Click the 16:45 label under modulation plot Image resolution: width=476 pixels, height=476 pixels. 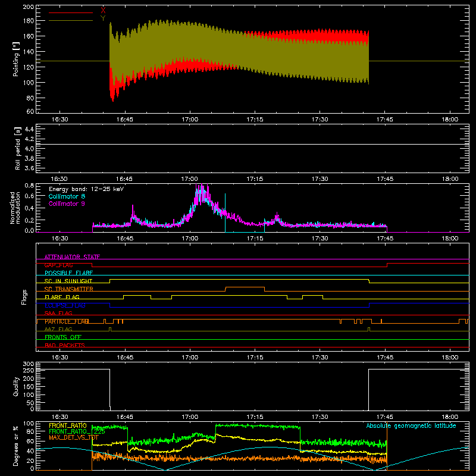click(125, 239)
